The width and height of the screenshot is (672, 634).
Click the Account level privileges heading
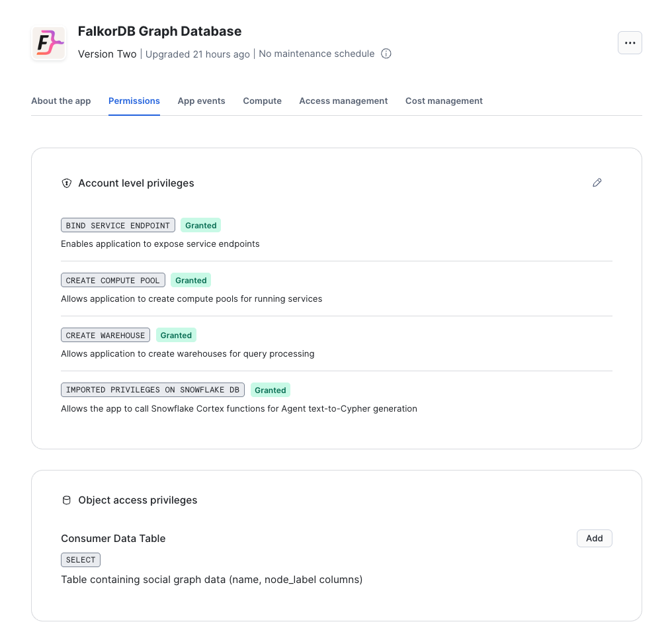136,183
